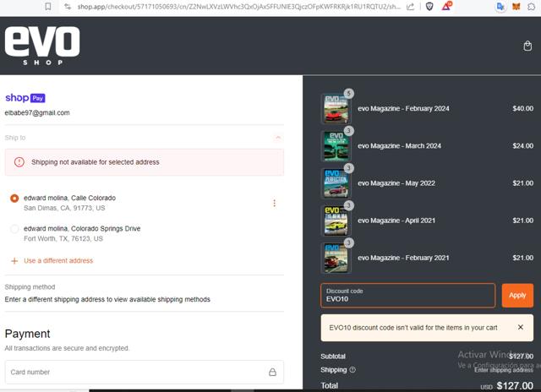Click the shipping error warning icon
Image resolution: width=541 pixels, height=392 pixels.
pos(19,162)
